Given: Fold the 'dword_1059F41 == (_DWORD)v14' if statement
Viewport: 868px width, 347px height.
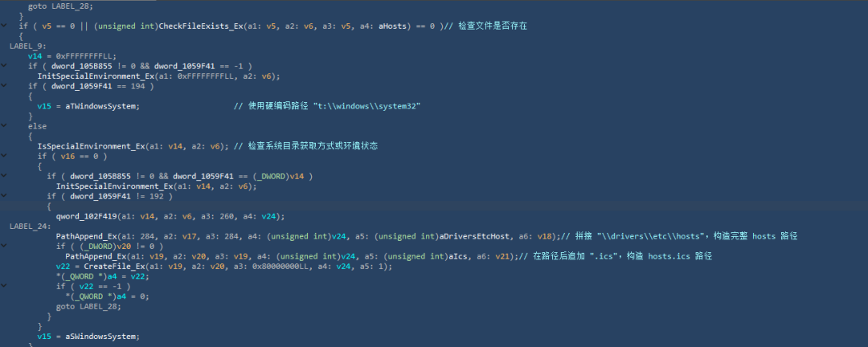Looking at the screenshot, I should tap(5, 175).
